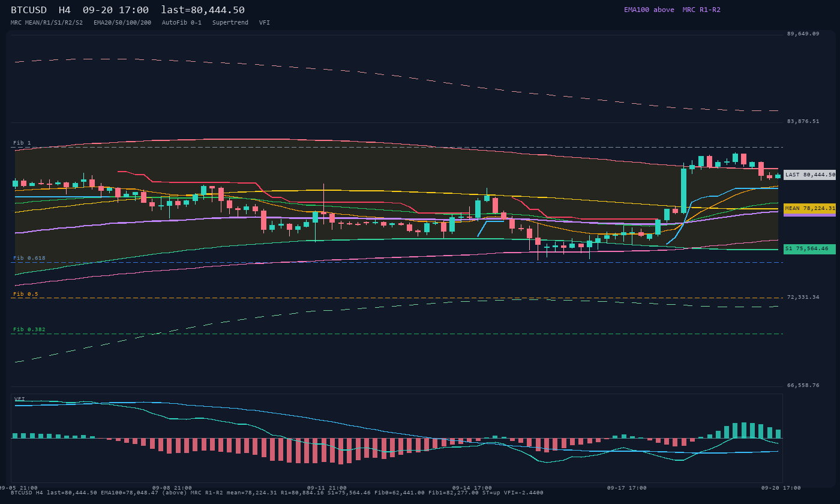Click the 83,876.51 price axis label
Screen dimensions: 840x504
(803, 121)
